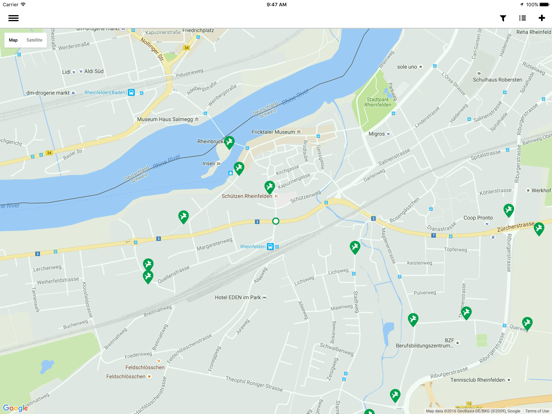Tap green pin above Schützen Rheinfelden
Screen dimensions: 552x414
point(270,187)
